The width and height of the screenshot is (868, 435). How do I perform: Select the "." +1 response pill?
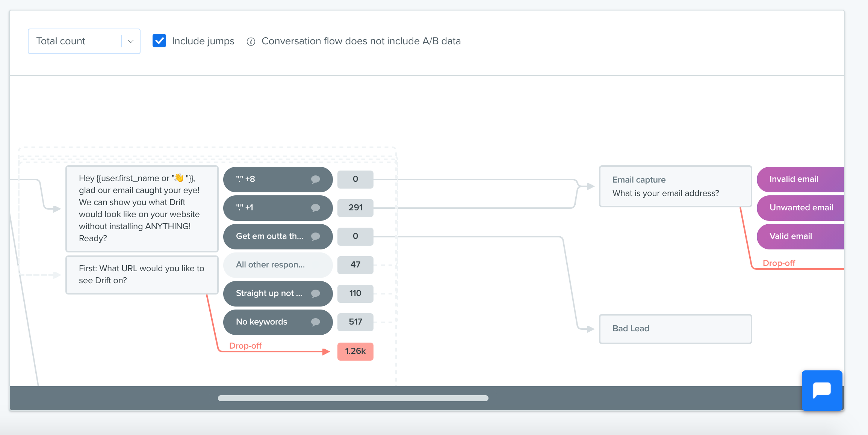click(278, 208)
